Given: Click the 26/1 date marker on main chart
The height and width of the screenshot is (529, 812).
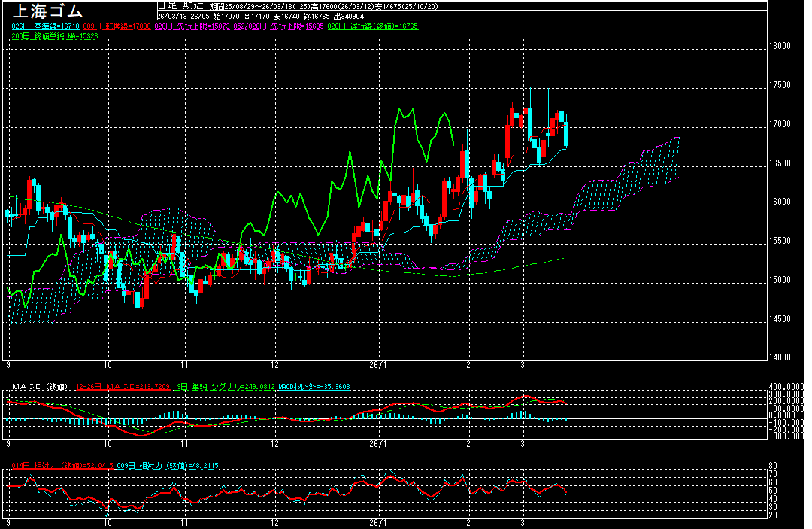Looking at the screenshot, I should pyautogui.click(x=378, y=364).
